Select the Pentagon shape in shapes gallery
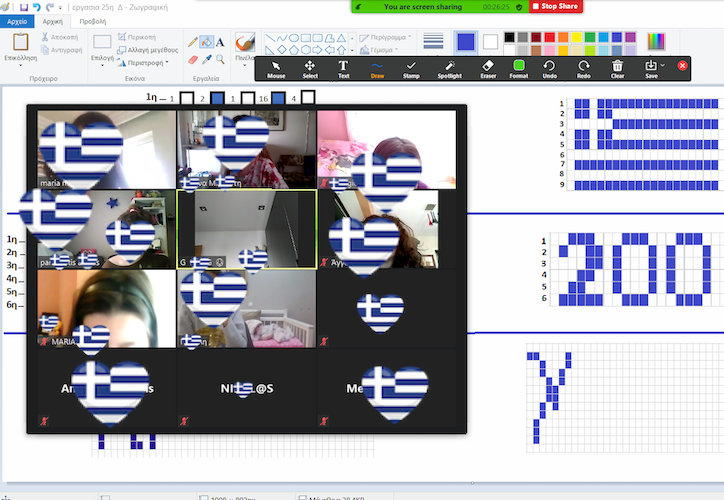The height and width of the screenshot is (500, 724). coord(294,50)
